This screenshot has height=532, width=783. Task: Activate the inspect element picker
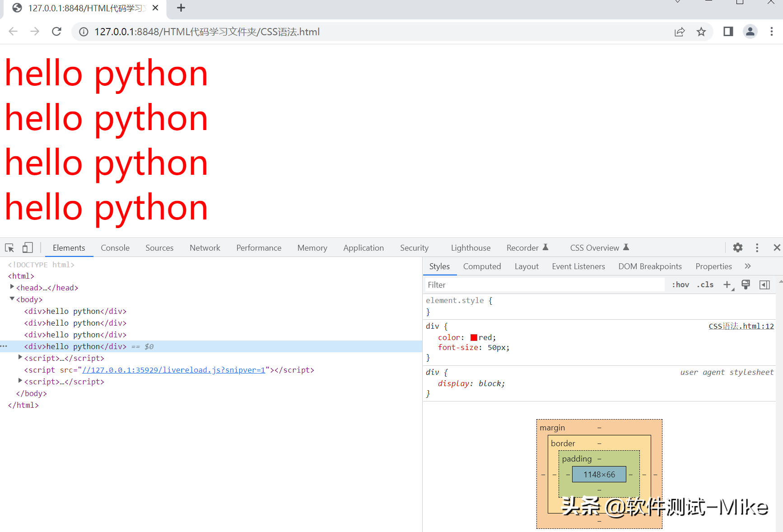[9, 247]
